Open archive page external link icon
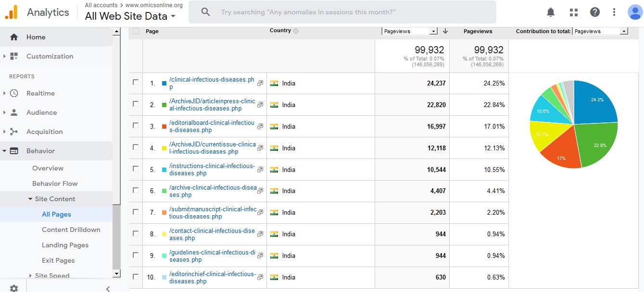Viewport: 644px width, 292px height. click(x=260, y=191)
